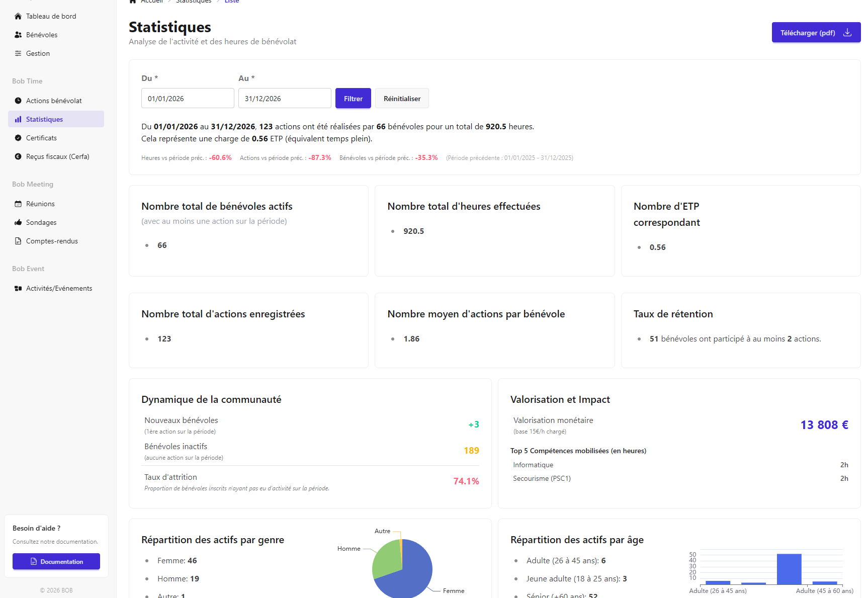
Task: Click the 13 808 € valorisation value
Action: [824, 425]
